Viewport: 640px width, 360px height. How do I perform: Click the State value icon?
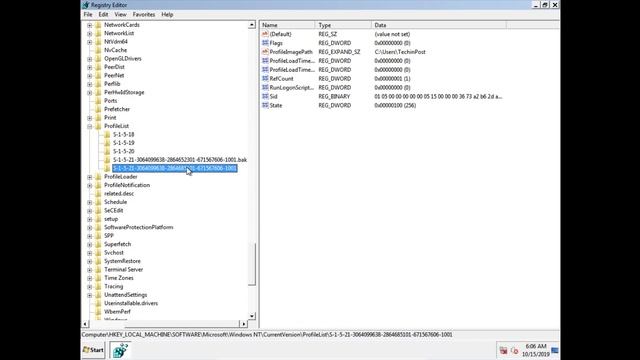(x=265, y=105)
